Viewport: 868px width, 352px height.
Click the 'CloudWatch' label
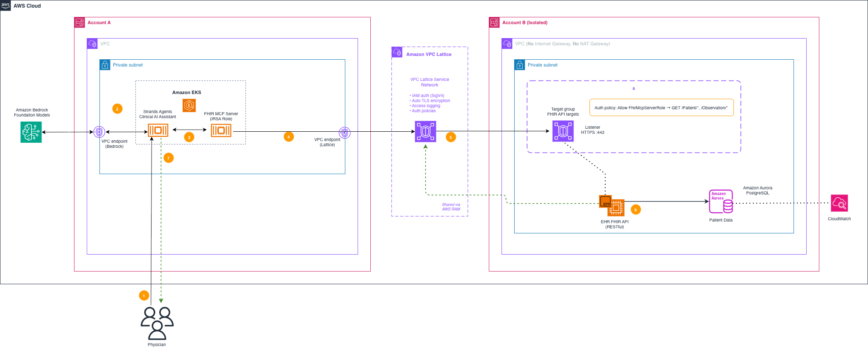tap(839, 219)
